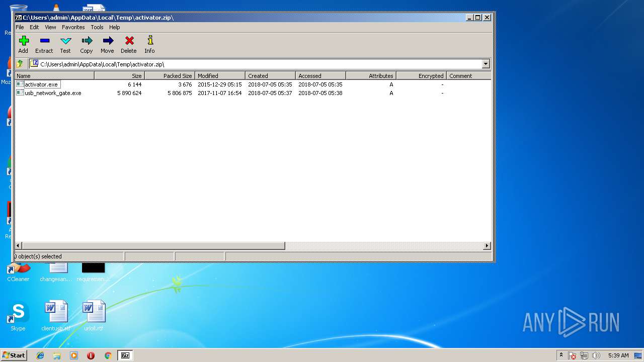
Task: Click horizontal scrollbar right arrow
Action: pos(487,246)
